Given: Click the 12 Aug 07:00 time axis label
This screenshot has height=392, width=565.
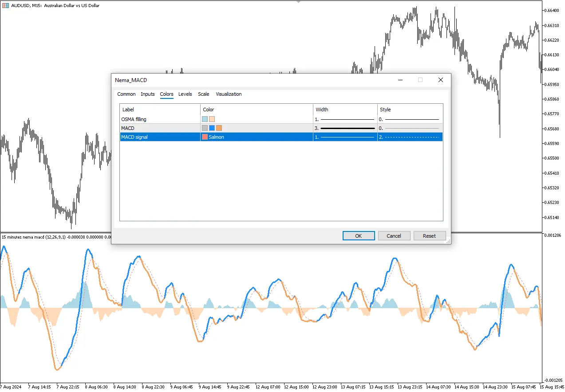Looking at the screenshot, I should coord(269,387).
